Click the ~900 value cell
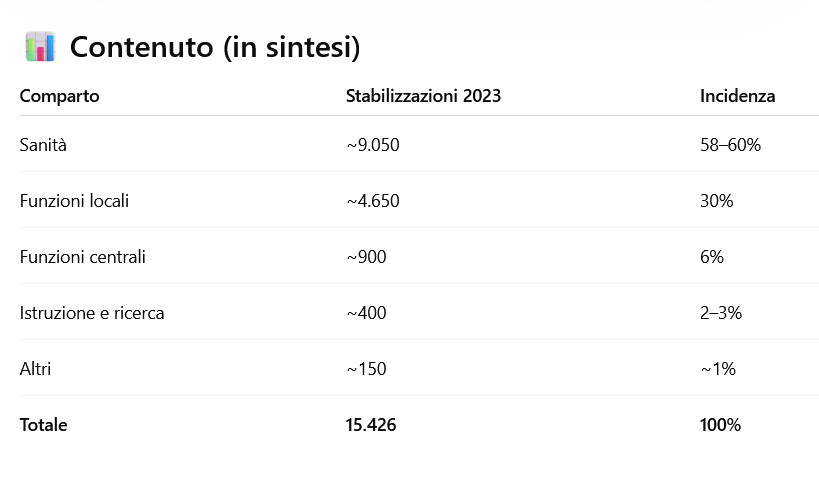Screen dimensions: 819x485 366,257
